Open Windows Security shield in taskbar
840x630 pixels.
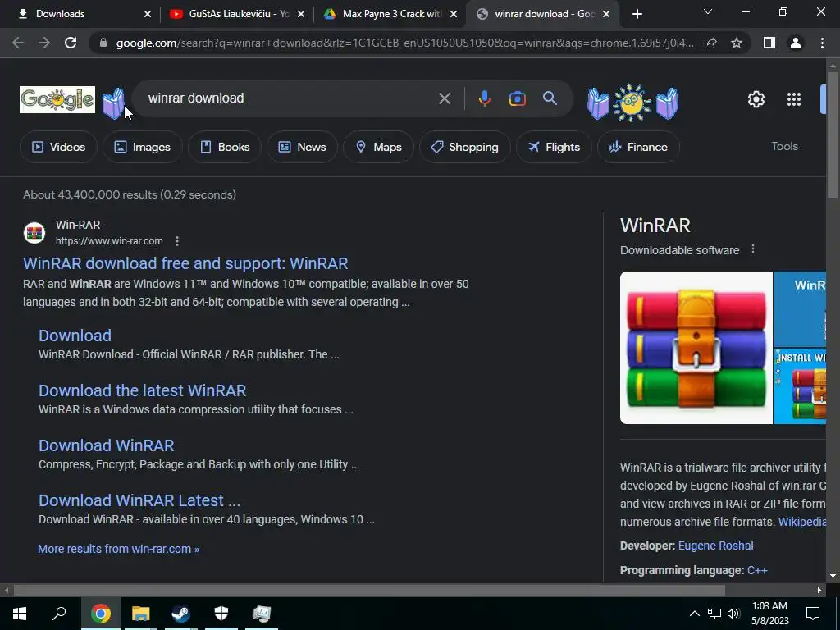(x=221, y=614)
